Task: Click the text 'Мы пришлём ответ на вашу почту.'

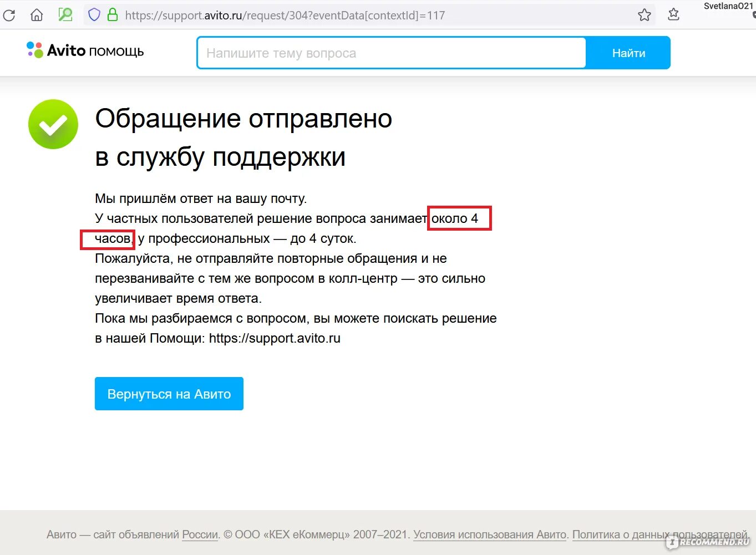Action: (x=201, y=198)
